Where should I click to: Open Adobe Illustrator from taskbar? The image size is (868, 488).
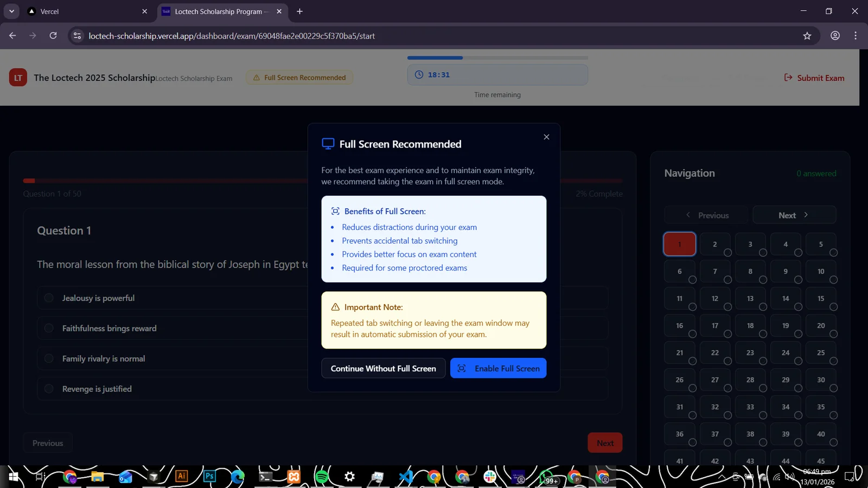point(181,477)
